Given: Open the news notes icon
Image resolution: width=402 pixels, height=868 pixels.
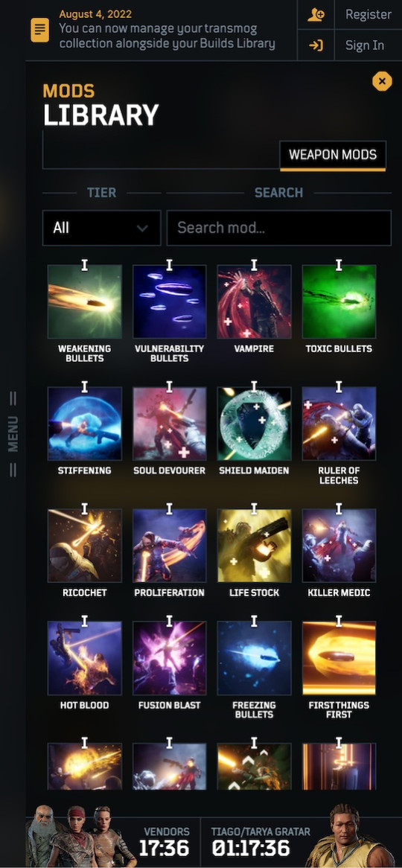Looking at the screenshot, I should [x=39, y=30].
